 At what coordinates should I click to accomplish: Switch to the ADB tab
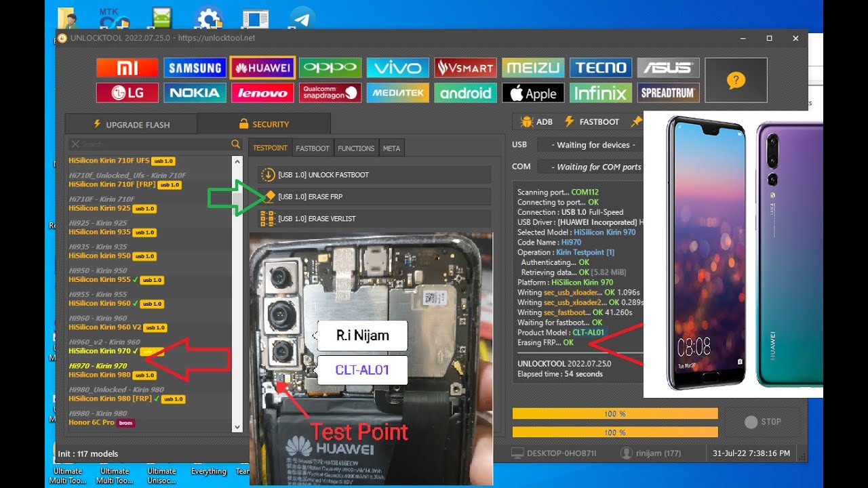click(x=536, y=122)
